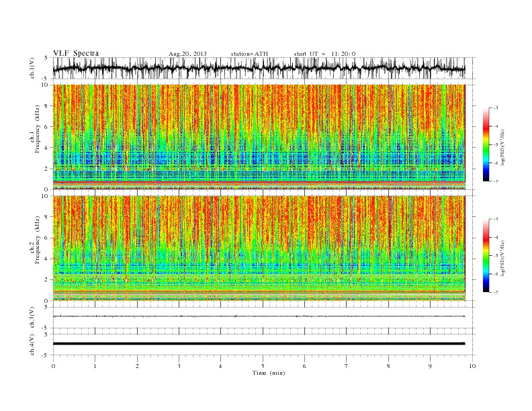Click the time axis tick label "1"

coord(95,366)
